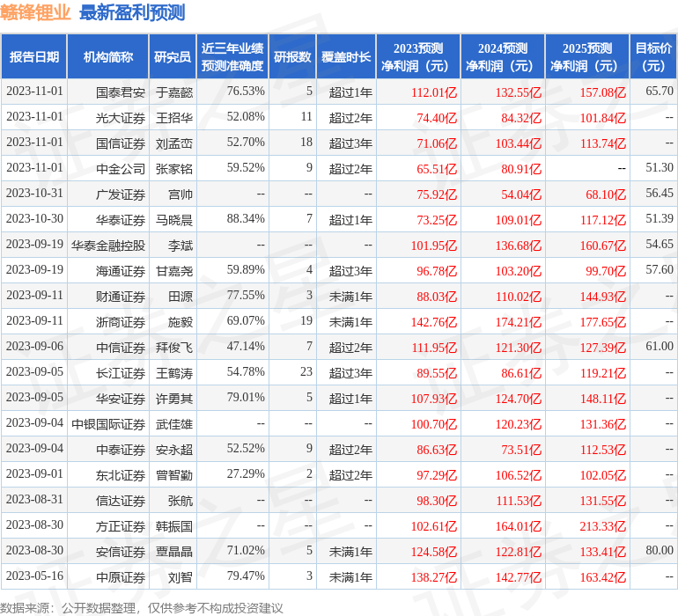Click the 2023-10-31 report date
Image resolution: width=678 pixels, height=616 pixels.
click(34, 193)
